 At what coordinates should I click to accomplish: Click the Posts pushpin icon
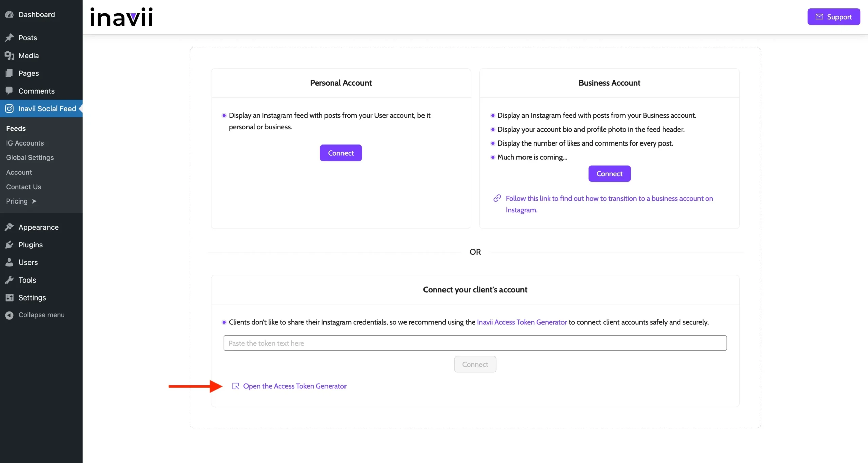(x=9, y=38)
